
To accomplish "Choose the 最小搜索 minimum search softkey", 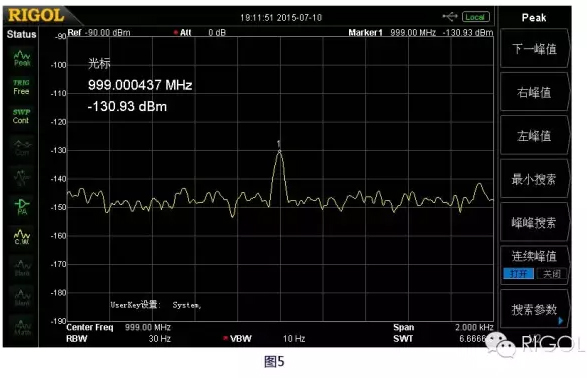I will (x=534, y=179).
